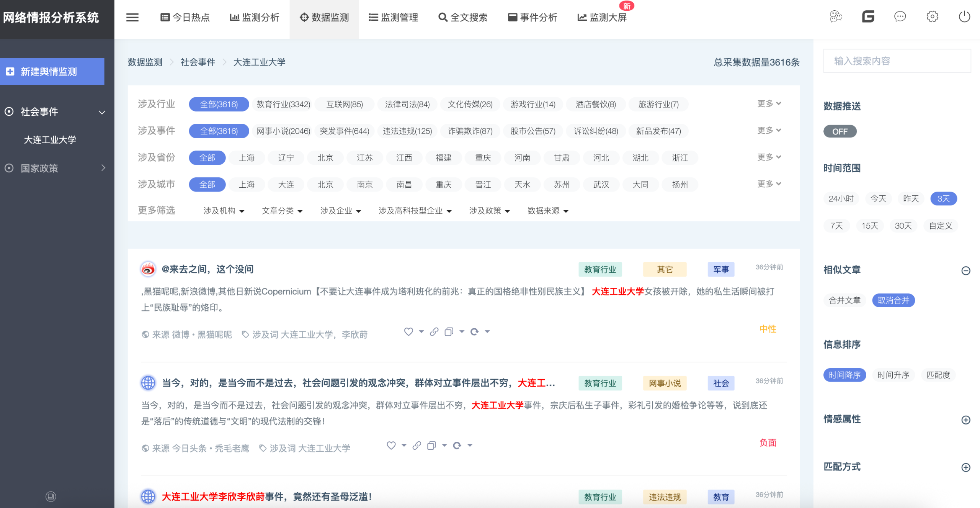Click the 合并文章 button
This screenshot has width=980, height=508.
(844, 300)
